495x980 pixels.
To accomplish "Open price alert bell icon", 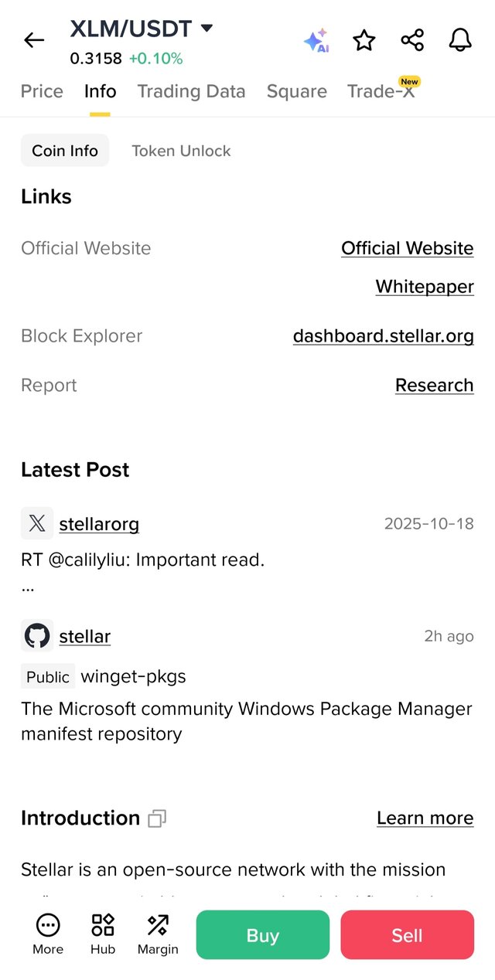I will click(x=460, y=40).
